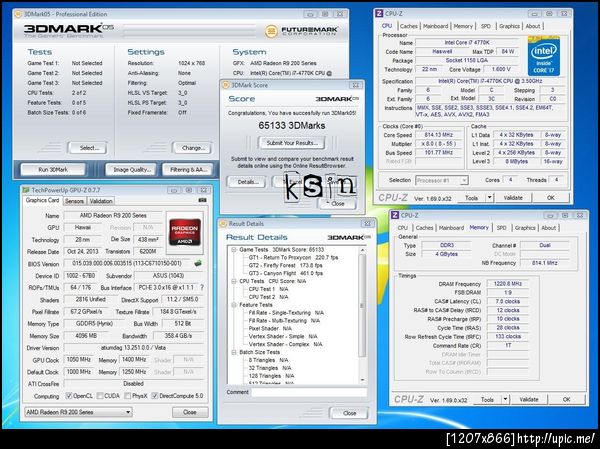Click the Futuremark Corporation logo
Screen dimensions: 600x449
(302, 31)
